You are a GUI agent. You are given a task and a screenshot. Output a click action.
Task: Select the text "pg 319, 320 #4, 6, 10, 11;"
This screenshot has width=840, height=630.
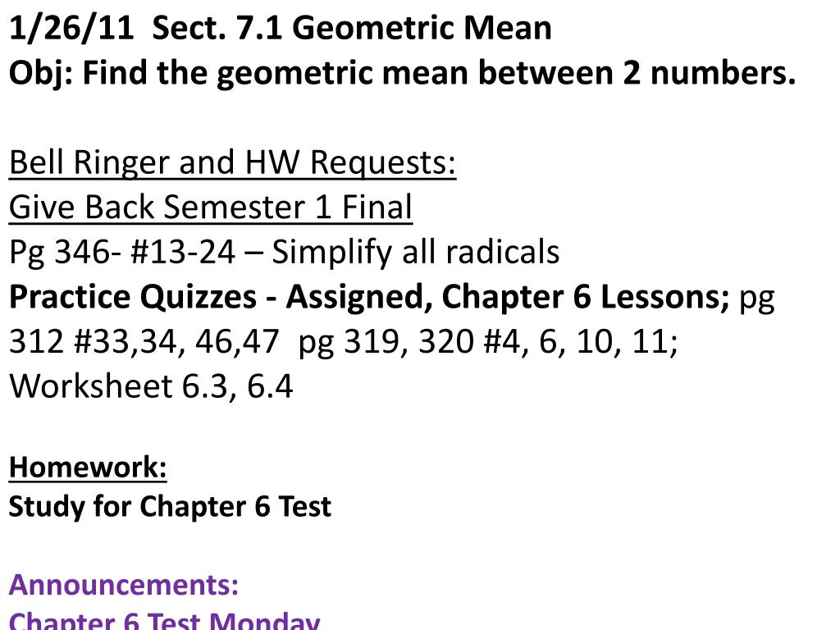(x=488, y=342)
